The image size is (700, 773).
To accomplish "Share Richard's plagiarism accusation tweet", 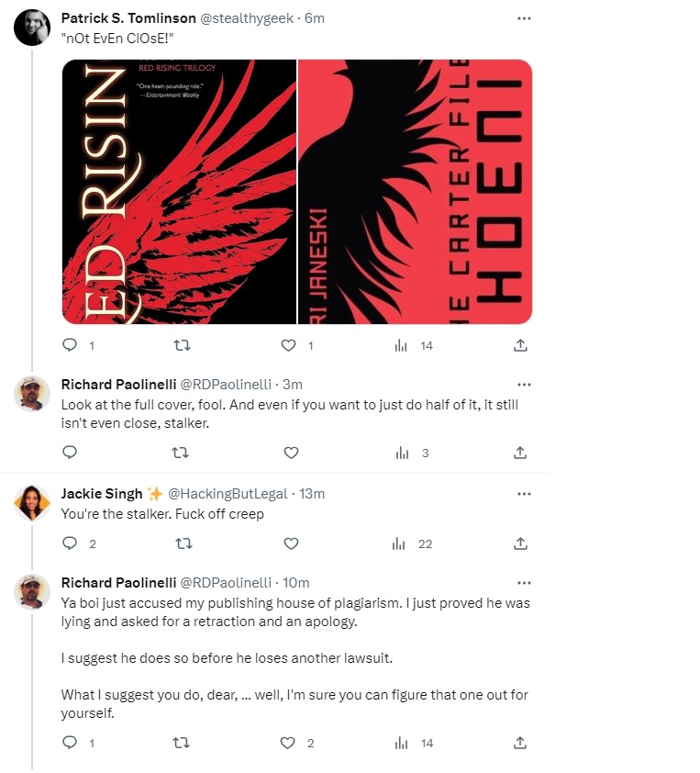I will click(520, 742).
